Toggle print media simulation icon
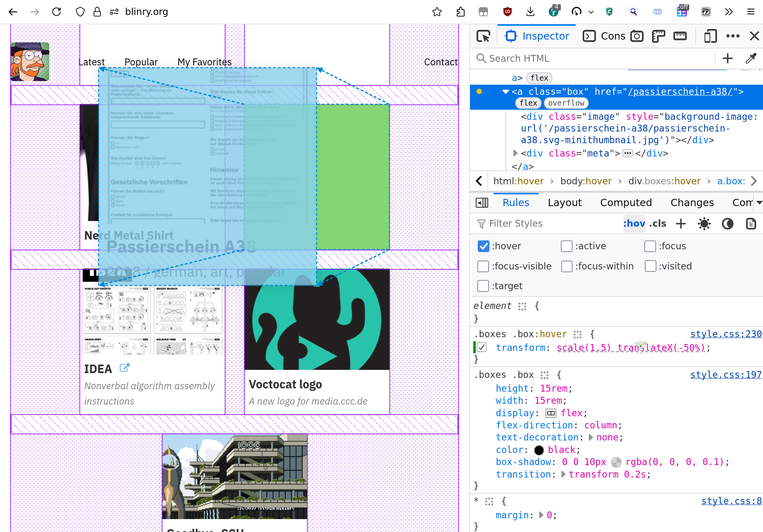Viewport: 763px width, 532px height. [751, 223]
